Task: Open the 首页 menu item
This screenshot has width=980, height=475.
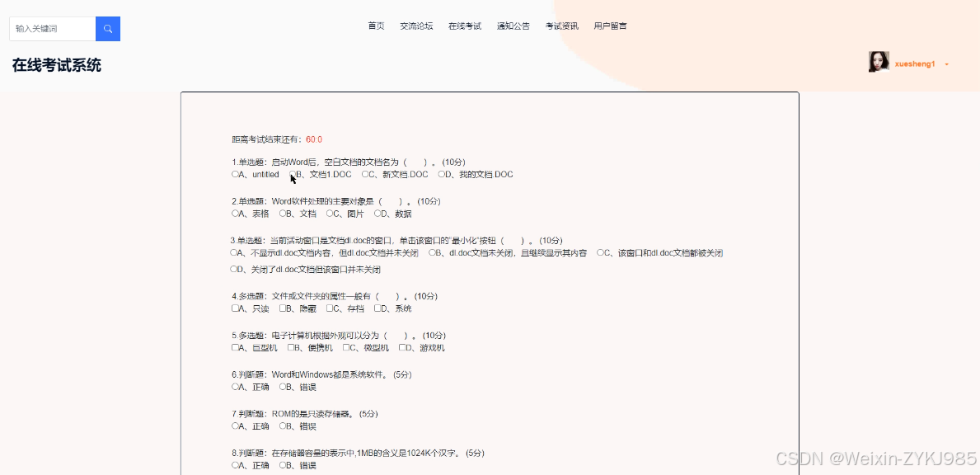Action: [x=376, y=26]
